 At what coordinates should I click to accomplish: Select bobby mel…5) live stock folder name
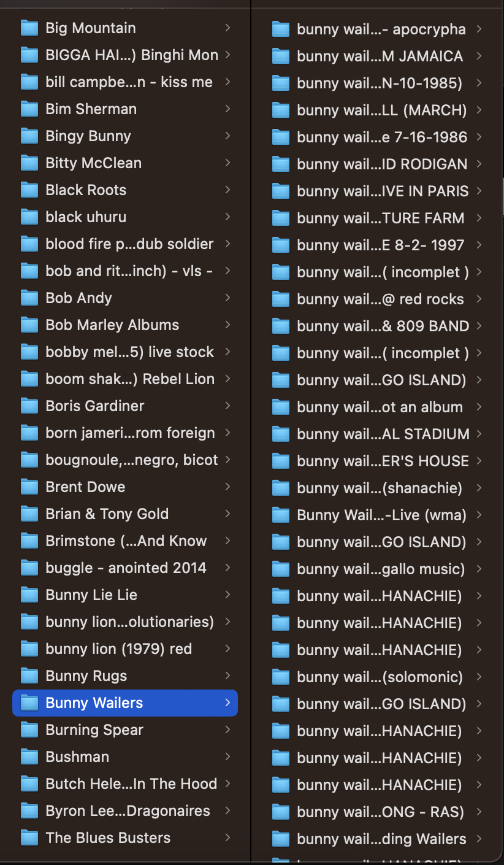coord(129,352)
